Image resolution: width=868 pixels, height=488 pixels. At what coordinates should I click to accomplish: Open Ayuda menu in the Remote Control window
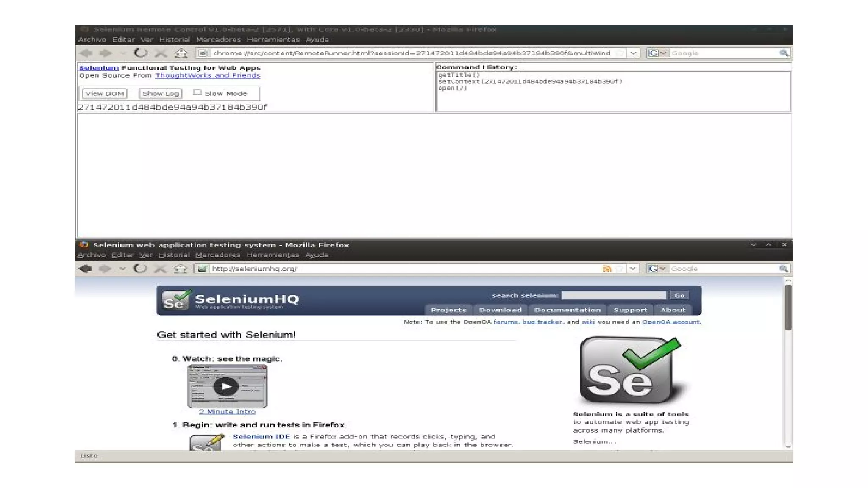[317, 39]
